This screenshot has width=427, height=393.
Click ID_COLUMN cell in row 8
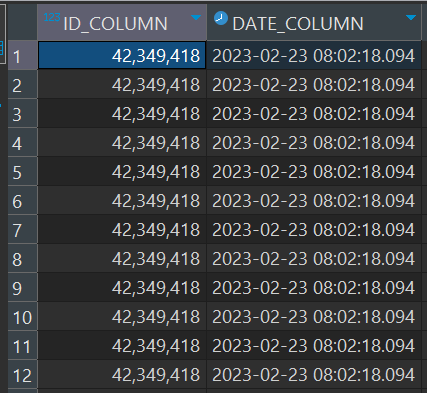point(122,258)
